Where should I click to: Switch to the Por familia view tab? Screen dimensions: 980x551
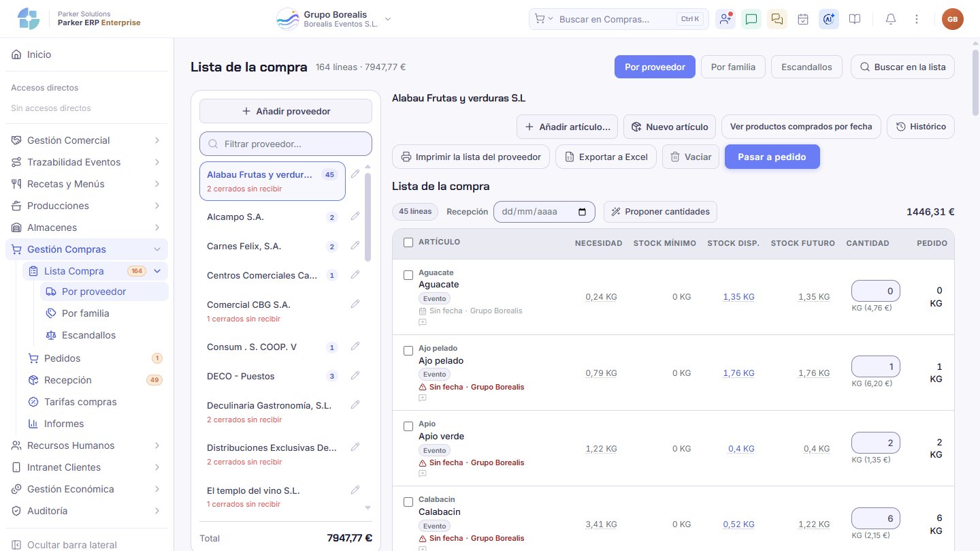tap(733, 67)
